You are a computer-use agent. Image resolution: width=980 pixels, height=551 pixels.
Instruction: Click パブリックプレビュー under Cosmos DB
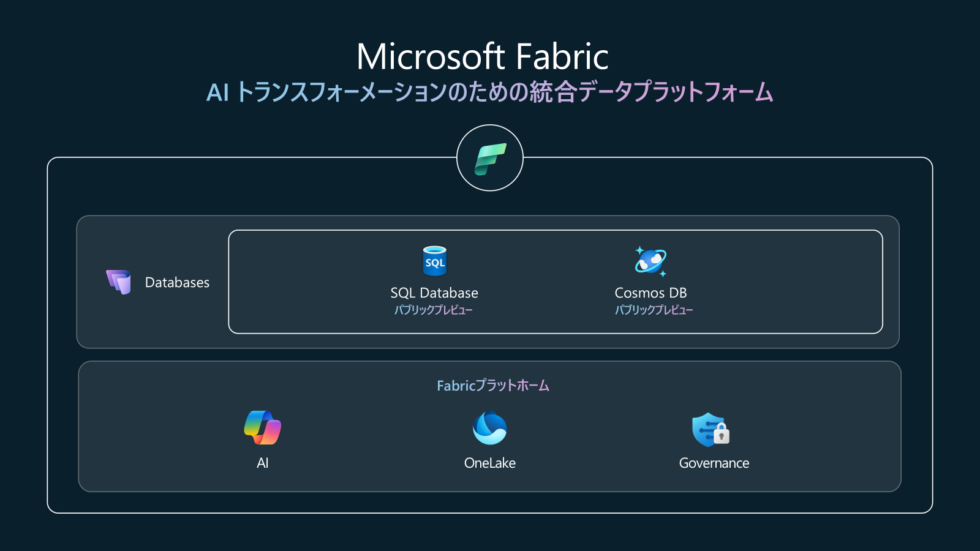(654, 310)
